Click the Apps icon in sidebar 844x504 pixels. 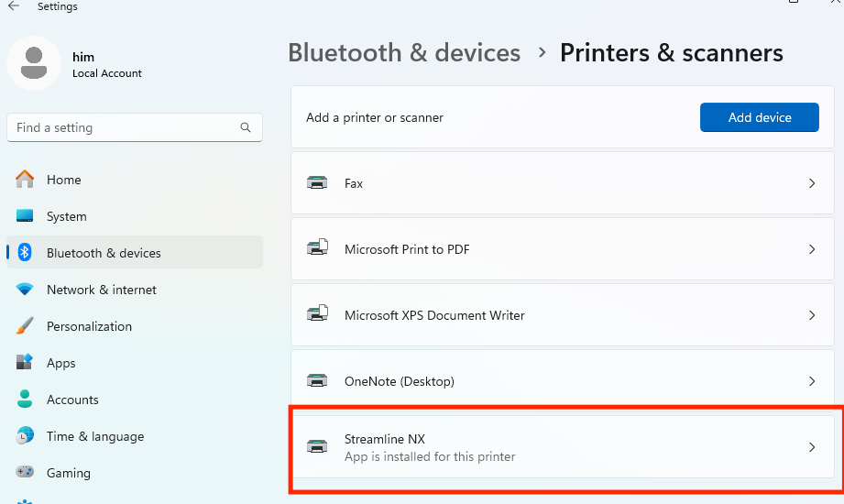click(25, 363)
